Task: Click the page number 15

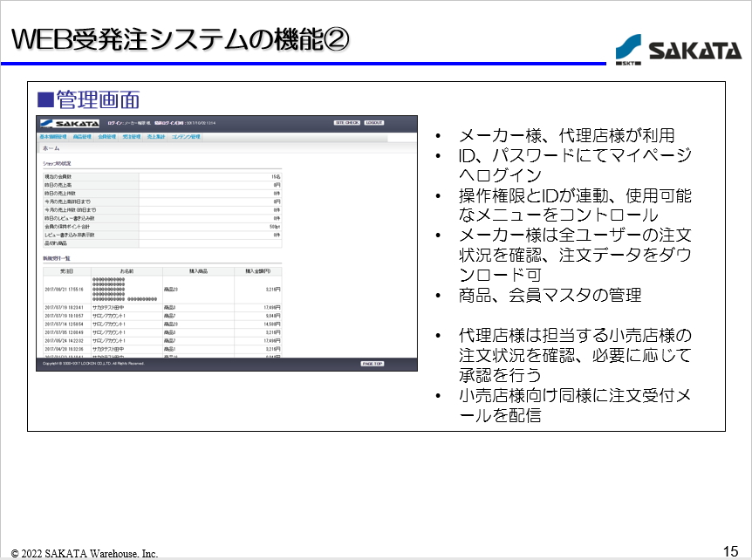Action: (x=731, y=550)
